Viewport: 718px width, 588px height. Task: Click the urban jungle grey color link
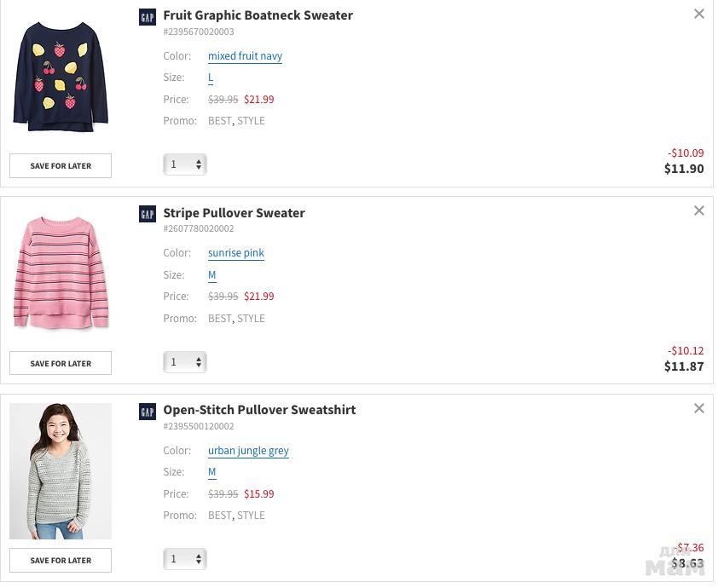click(248, 451)
